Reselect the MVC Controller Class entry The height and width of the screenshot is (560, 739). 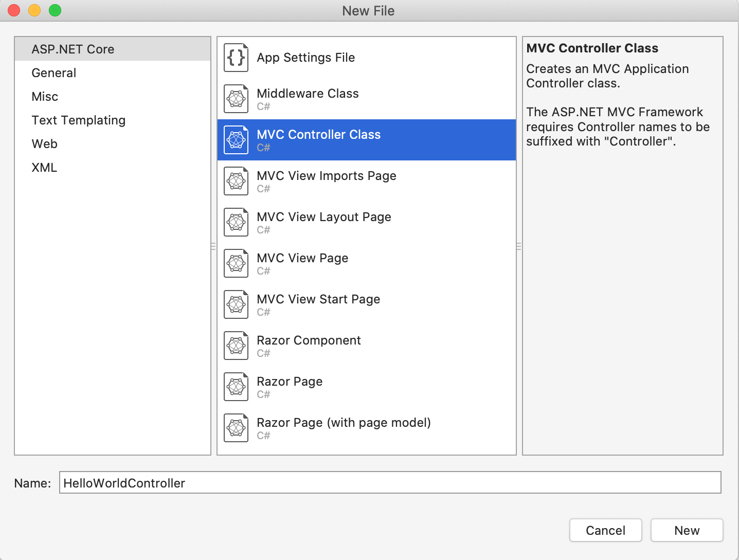[319, 139]
